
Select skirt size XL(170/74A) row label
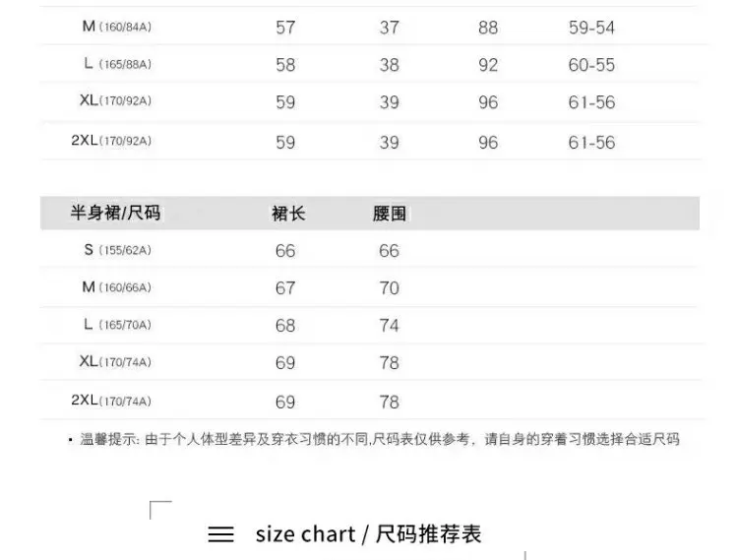(x=115, y=361)
